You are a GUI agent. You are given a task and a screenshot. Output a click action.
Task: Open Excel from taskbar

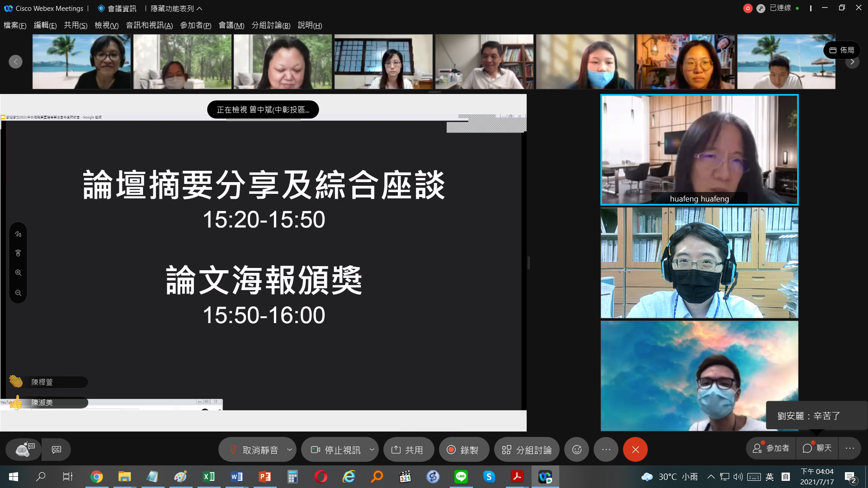208,477
